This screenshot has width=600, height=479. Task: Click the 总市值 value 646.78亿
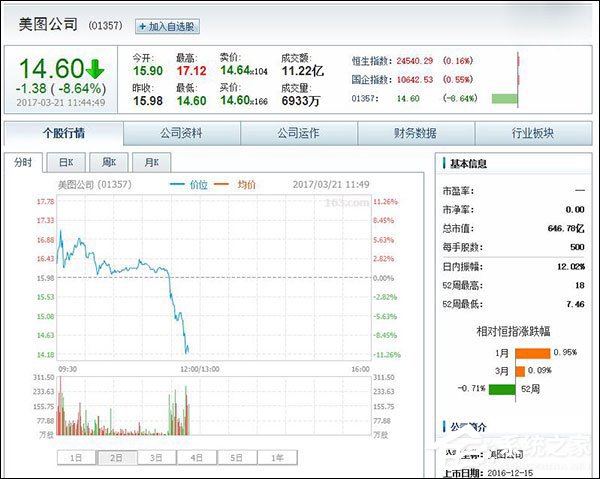(566, 228)
